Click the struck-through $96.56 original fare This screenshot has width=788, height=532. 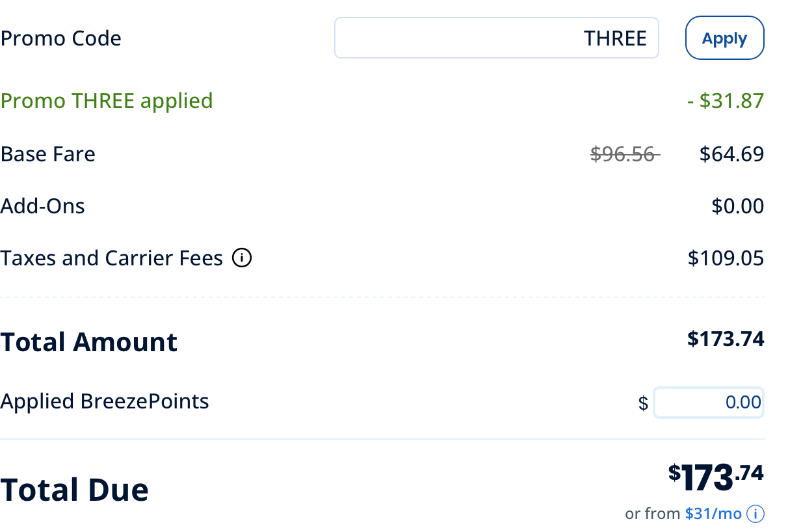pyautogui.click(x=623, y=154)
